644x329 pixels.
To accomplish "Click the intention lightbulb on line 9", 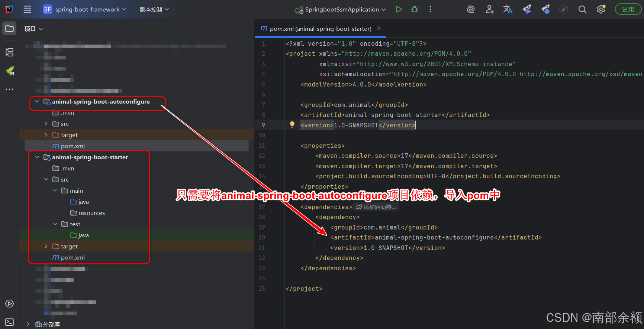I will click(292, 124).
